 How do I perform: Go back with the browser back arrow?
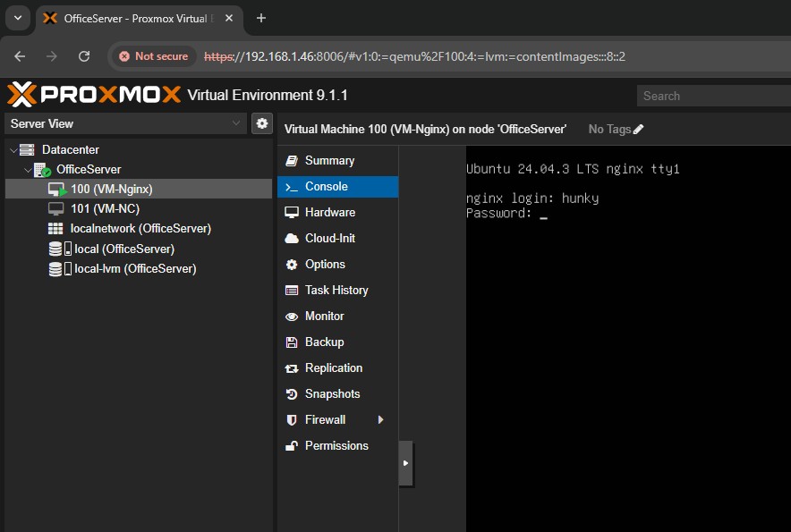(x=20, y=56)
